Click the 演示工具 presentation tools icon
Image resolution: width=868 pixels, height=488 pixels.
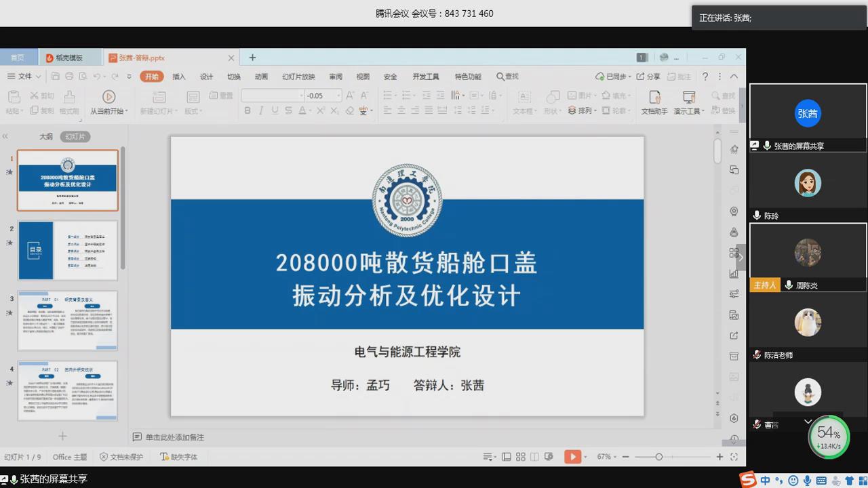pyautogui.click(x=688, y=98)
